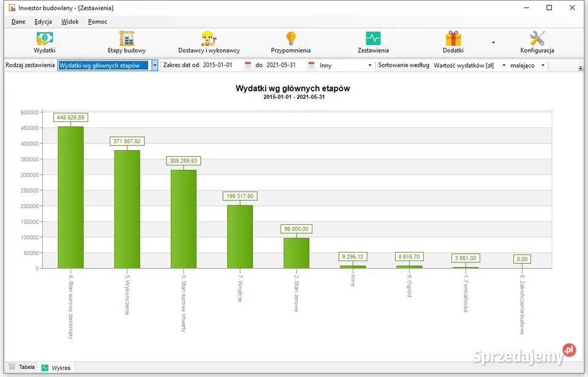Click the start date field 2015-01-01
This screenshot has height=377, width=588.
[217, 64]
